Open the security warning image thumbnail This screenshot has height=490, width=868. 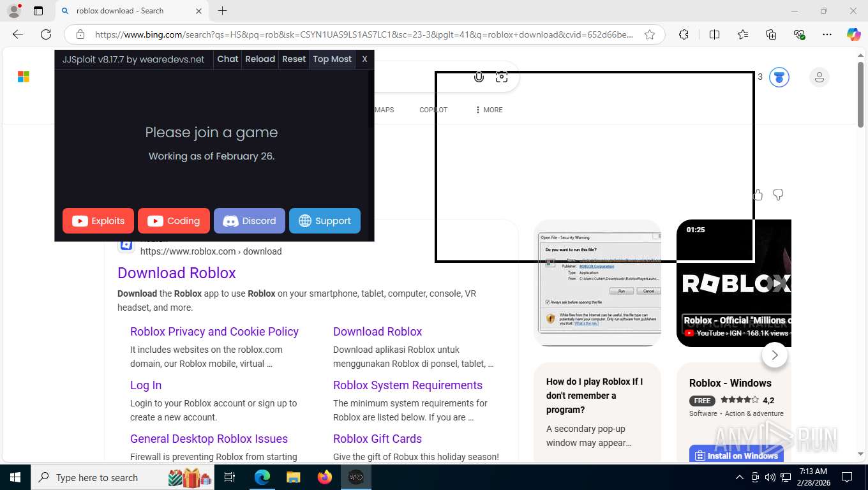click(x=597, y=283)
